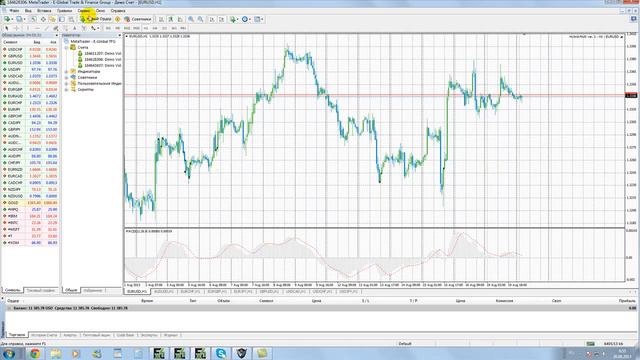Open the Вид menu
The width and height of the screenshot is (640, 360).
coord(28,11)
